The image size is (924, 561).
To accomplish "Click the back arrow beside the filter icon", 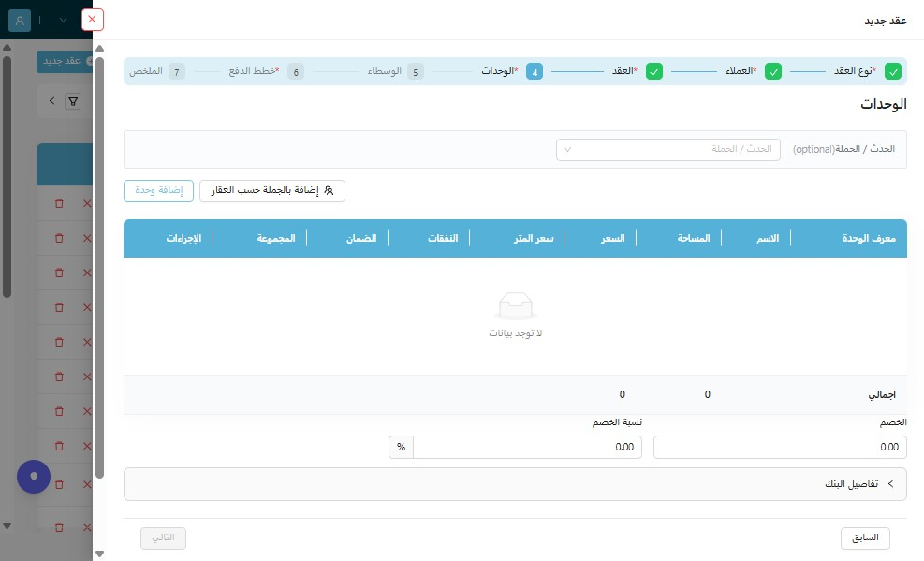I will [51, 101].
